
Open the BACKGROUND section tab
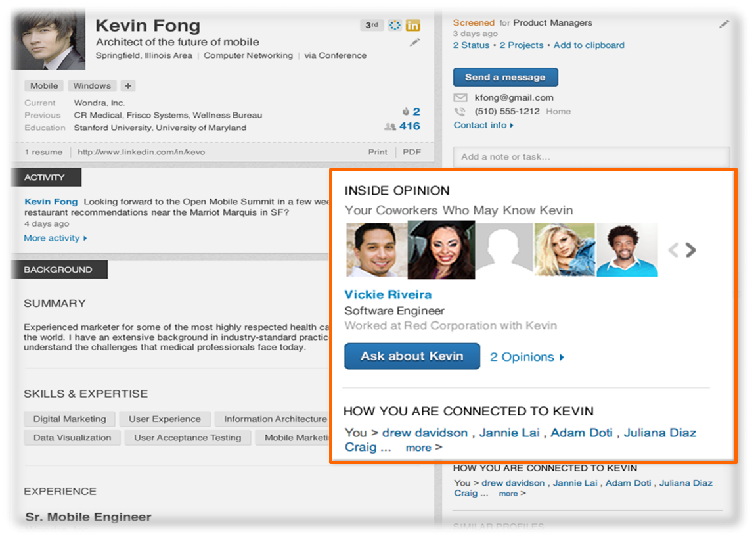pos(58,270)
